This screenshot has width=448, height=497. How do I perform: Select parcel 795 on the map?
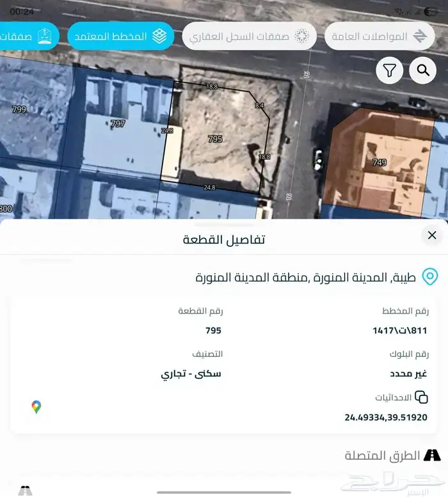(215, 139)
